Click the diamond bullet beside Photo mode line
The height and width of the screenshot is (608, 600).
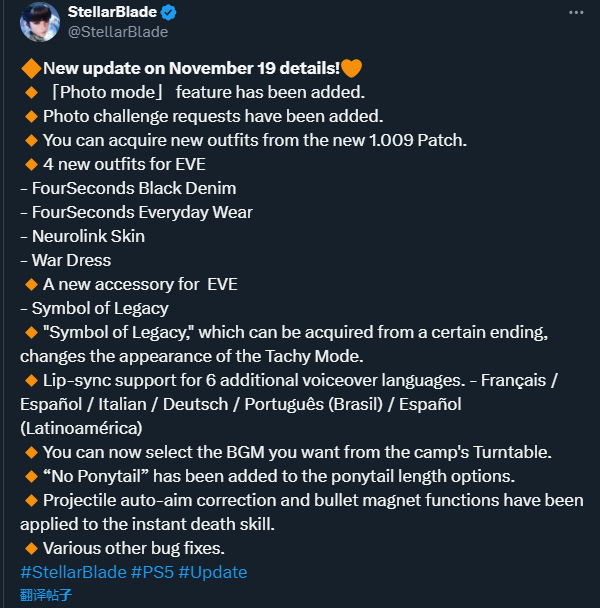[x=31, y=93]
